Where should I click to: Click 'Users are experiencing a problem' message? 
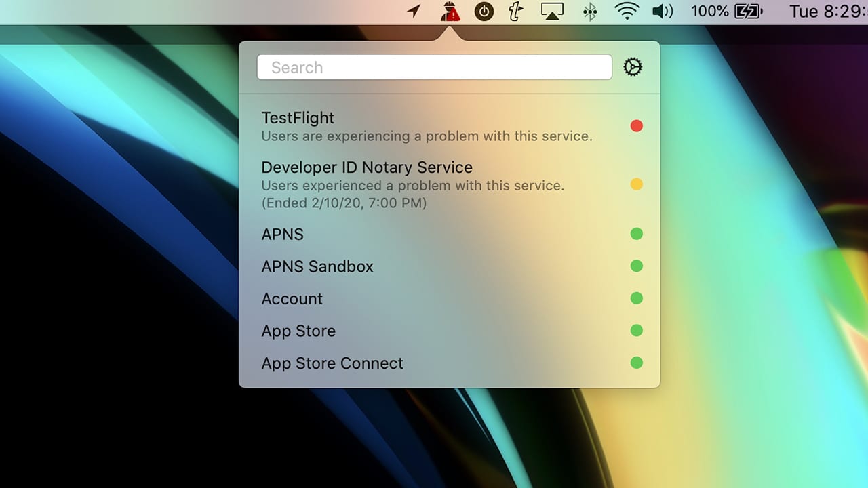tap(427, 136)
